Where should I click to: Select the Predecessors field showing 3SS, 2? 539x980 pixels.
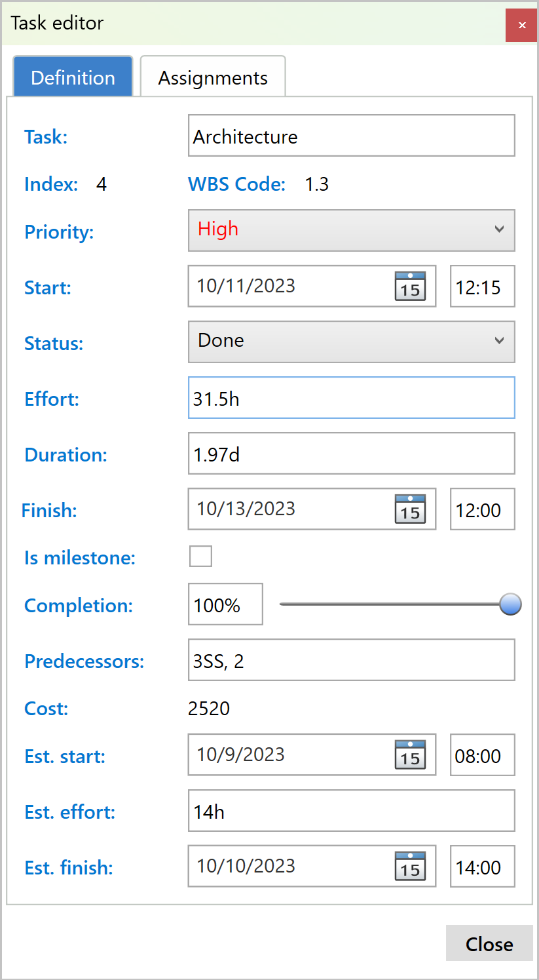[352, 660]
